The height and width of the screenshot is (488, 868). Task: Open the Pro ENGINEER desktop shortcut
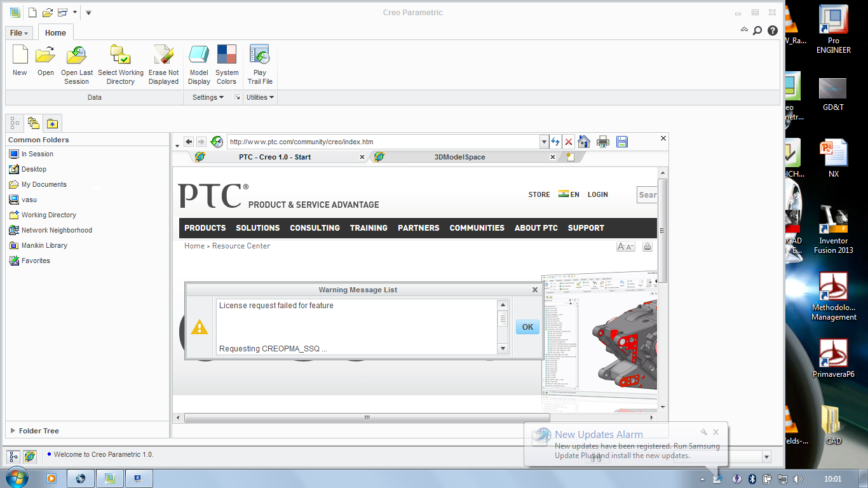pos(834,30)
